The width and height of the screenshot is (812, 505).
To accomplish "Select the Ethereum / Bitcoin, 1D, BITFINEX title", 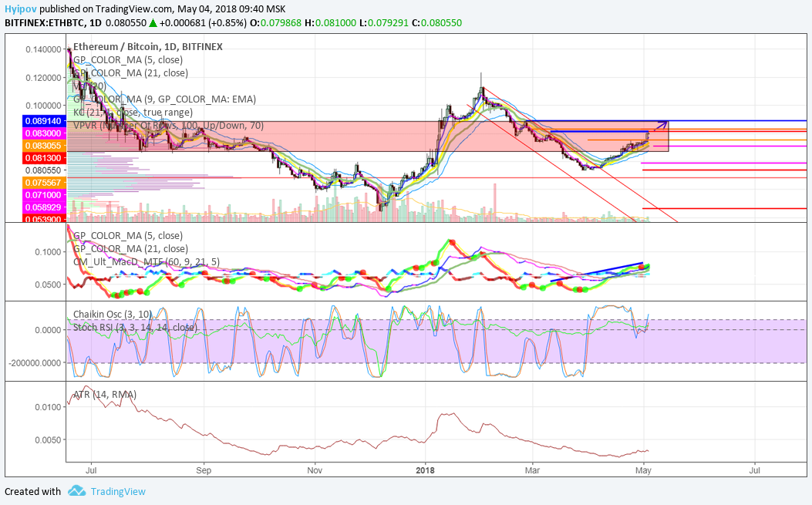I will coord(148,46).
